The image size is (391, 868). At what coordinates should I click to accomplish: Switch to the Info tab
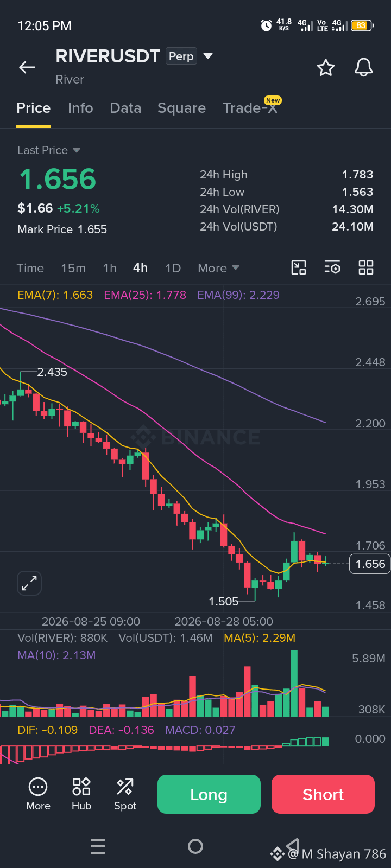pos(80,108)
